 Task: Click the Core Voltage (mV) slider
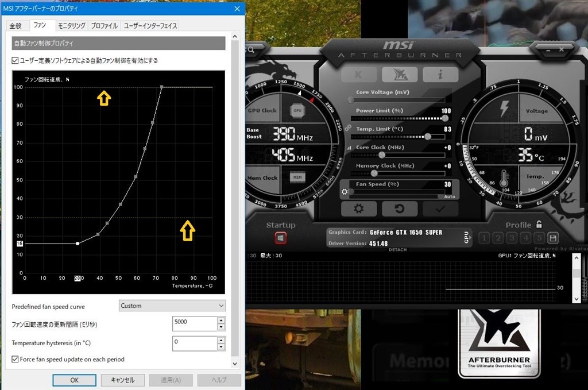tap(397, 100)
